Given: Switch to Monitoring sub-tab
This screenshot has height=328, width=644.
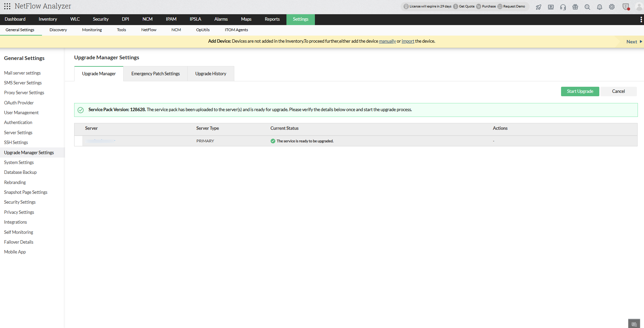Looking at the screenshot, I should [92, 30].
